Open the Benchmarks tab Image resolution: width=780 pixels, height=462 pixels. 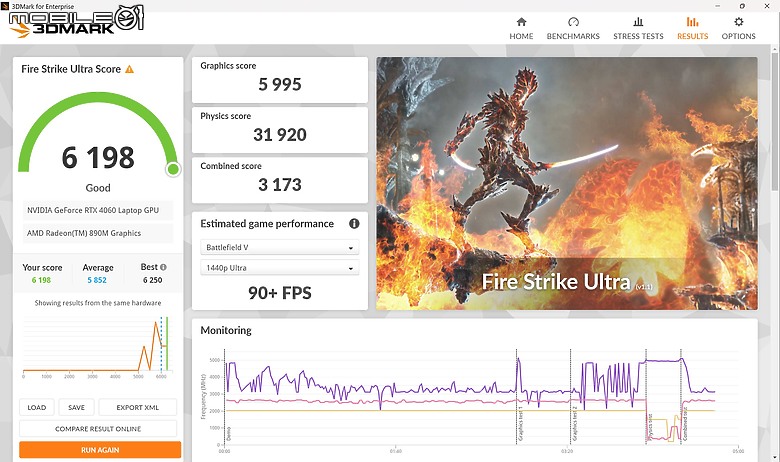point(573,29)
